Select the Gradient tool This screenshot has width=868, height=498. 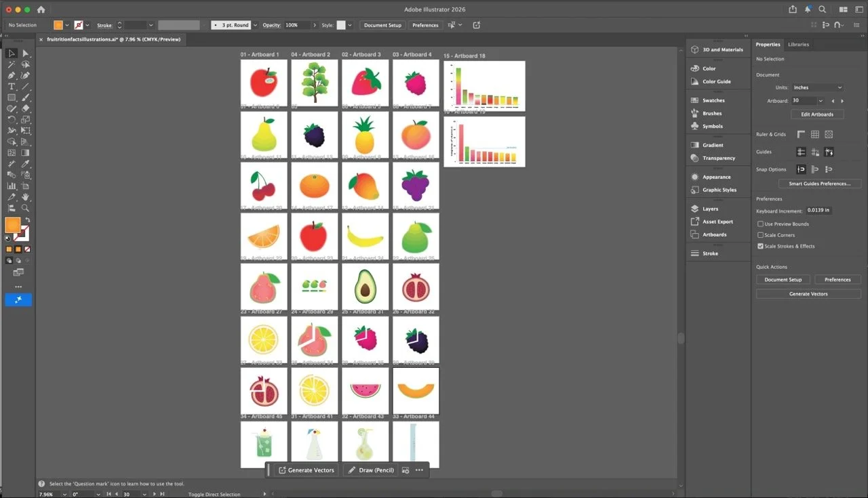click(x=26, y=152)
